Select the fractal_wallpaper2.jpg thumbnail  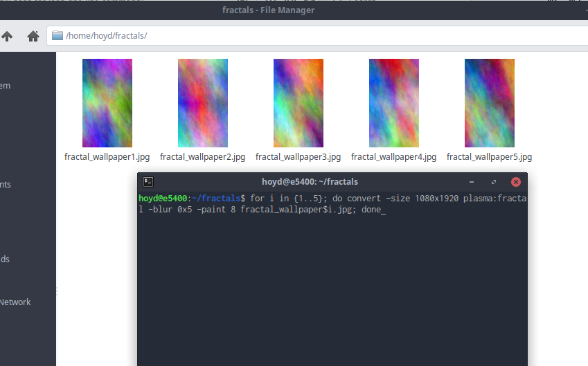click(202, 103)
